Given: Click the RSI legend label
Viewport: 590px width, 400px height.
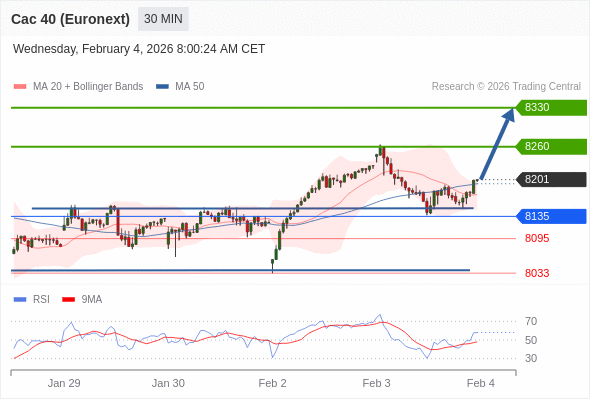Looking at the screenshot, I should (41, 300).
